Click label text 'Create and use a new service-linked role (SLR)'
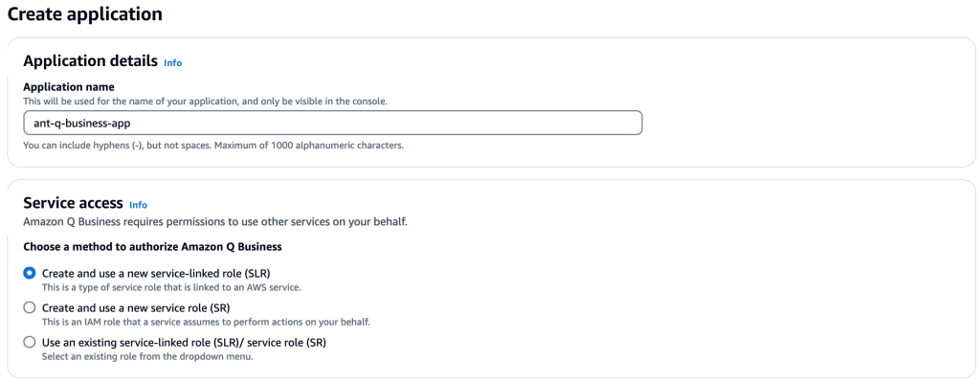The height and width of the screenshot is (383, 980). (156, 274)
